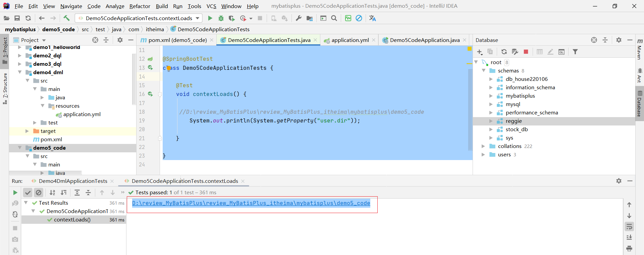Viewport: 644px width, 255px height.
Task: Open the demo5_code path link in the console
Action: [251, 203]
